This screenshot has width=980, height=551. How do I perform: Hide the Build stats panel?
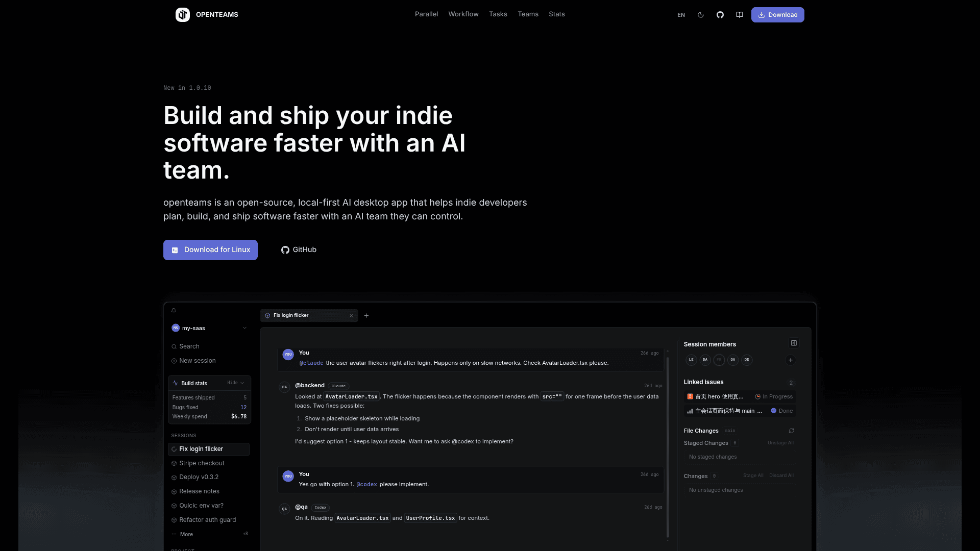[235, 383]
